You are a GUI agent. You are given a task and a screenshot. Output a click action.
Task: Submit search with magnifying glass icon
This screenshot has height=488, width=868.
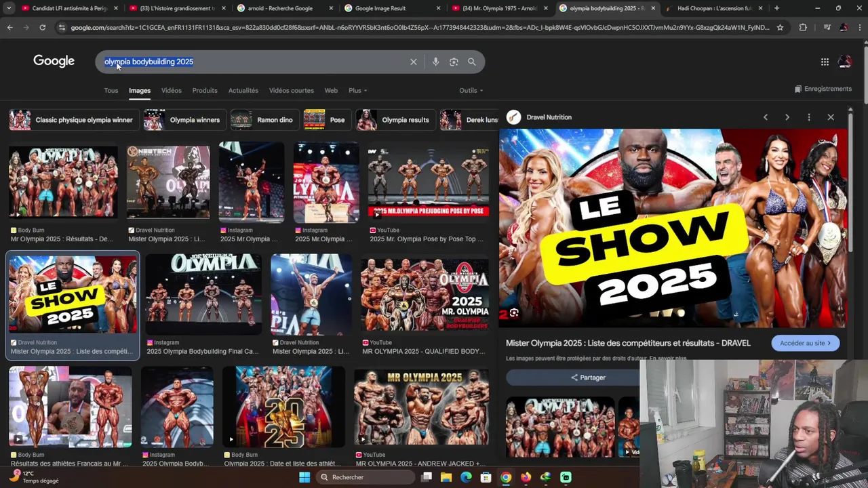tap(472, 62)
